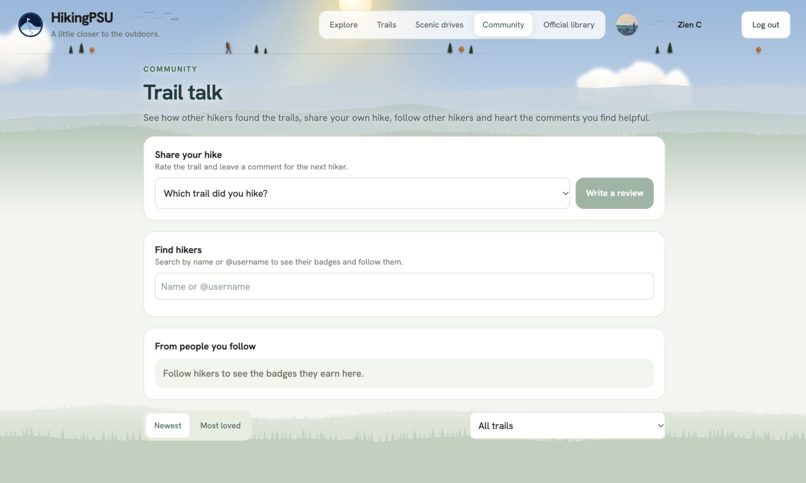Viewport: 806px width, 483px height.
Task: Click the 'See how other hikers found' description
Action: click(397, 118)
